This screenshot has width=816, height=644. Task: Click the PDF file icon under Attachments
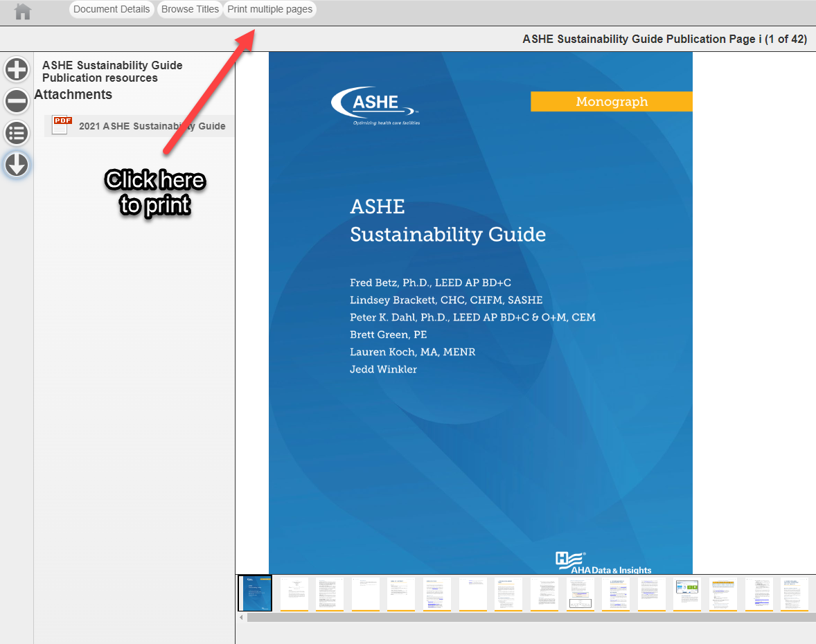click(x=61, y=125)
